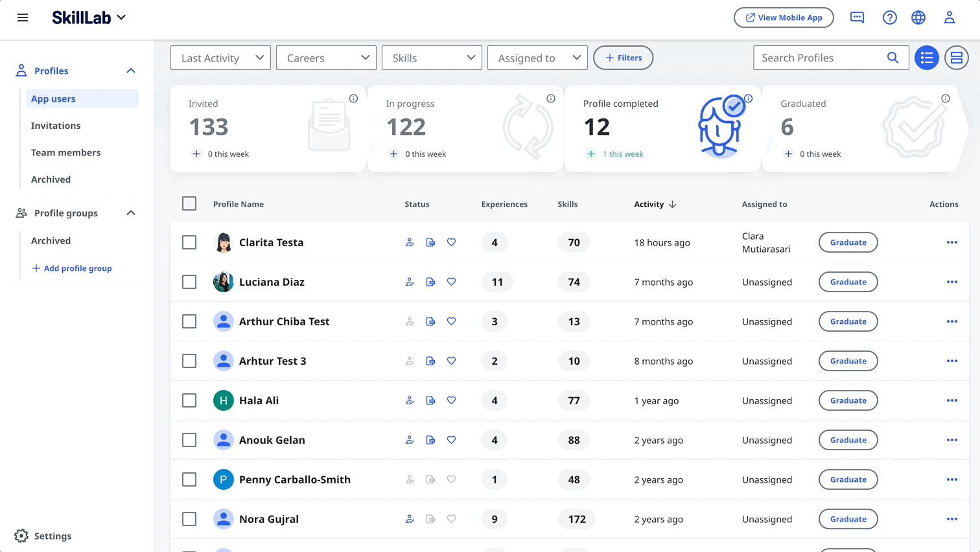Click Arthur Chiba Test's document icon

pos(430,321)
